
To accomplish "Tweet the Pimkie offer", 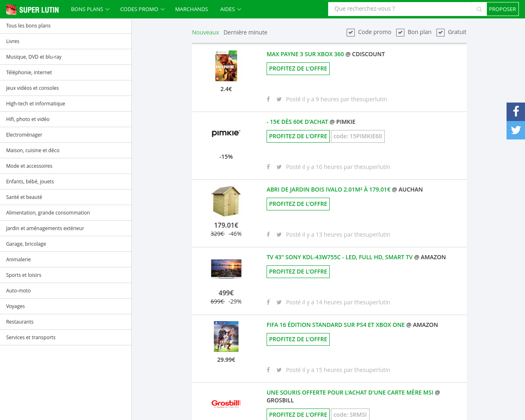I will pos(279,167).
